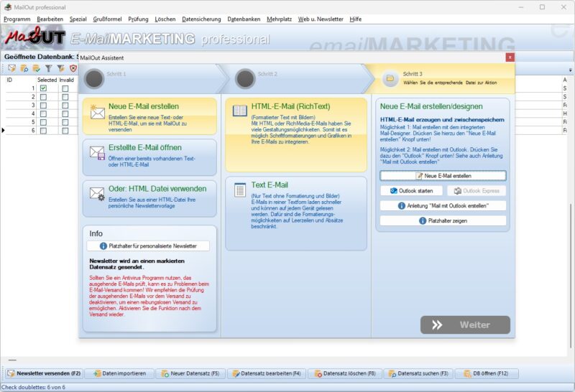Screen dimensions: 575x392
Task: Click 'Datensatz bearbeiten (F4)' toolbar button
Action: (267, 373)
